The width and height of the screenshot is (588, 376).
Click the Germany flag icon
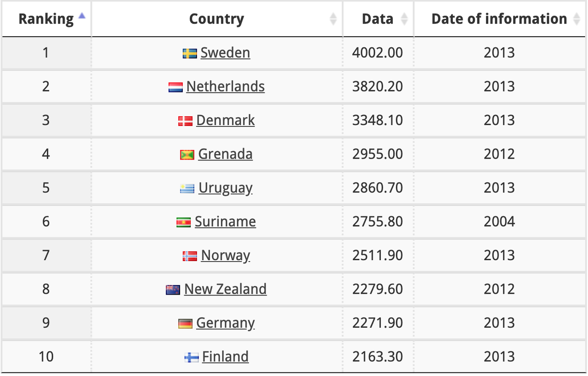185,324
